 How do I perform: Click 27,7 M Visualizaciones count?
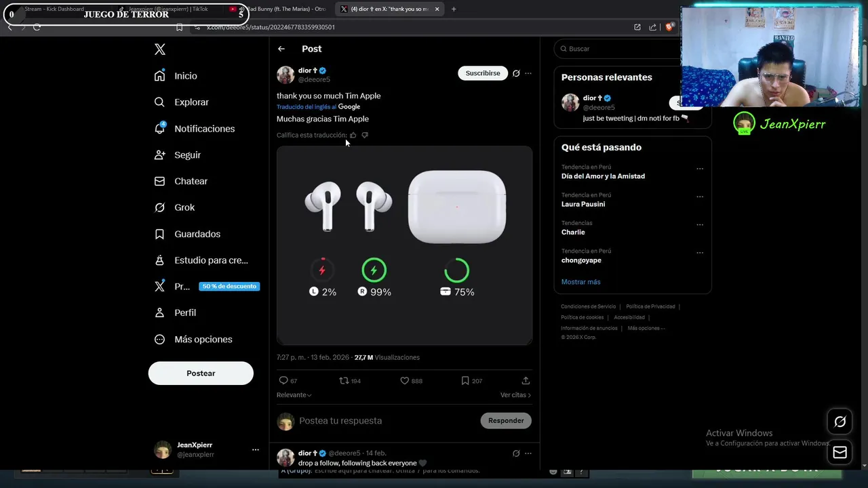tap(387, 357)
